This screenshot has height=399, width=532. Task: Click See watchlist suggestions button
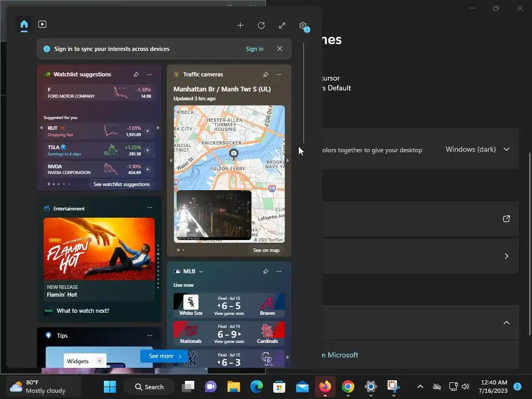(x=122, y=184)
